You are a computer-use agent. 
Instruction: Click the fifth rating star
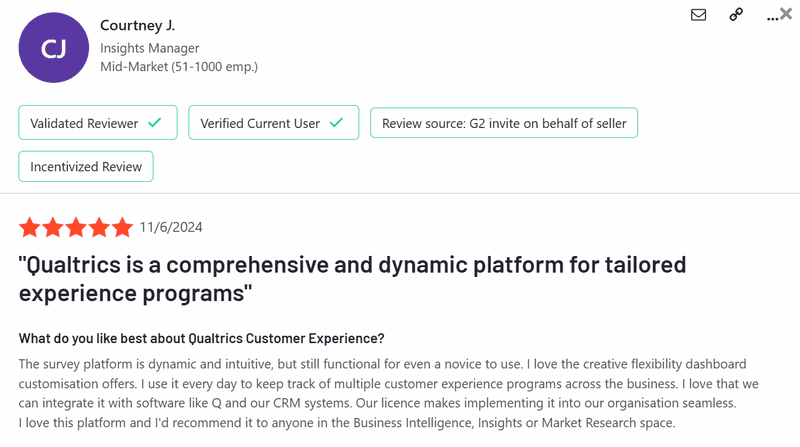[122, 228]
